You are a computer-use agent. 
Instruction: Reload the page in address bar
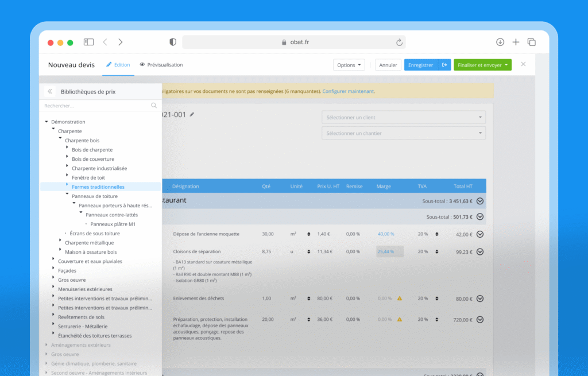click(x=399, y=42)
